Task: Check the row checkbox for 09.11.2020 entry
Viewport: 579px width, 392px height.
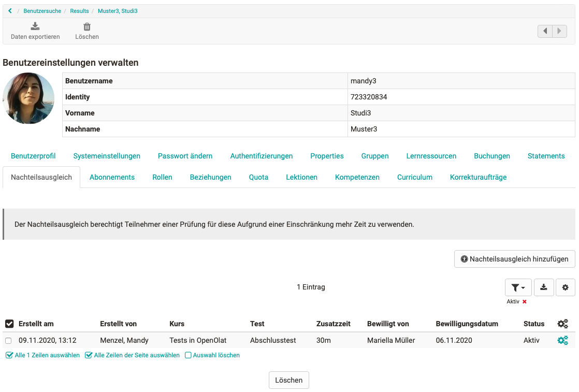Action: click(x=8, y=341)
